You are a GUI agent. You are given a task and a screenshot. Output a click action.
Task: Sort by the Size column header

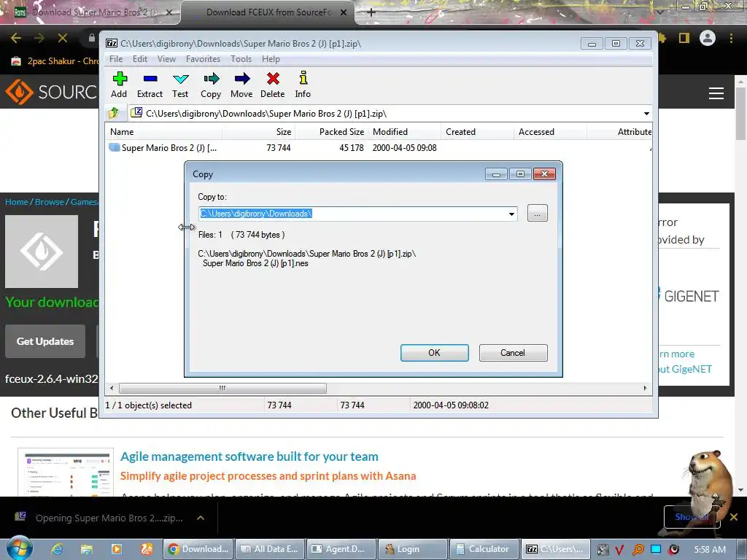[x=259, y=132]
